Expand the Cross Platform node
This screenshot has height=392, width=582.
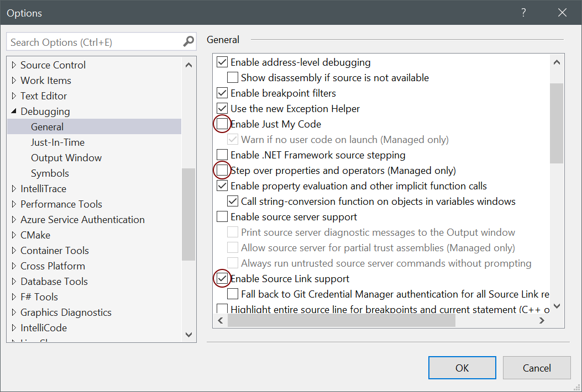pyautogui.click(x=14, y=266)
